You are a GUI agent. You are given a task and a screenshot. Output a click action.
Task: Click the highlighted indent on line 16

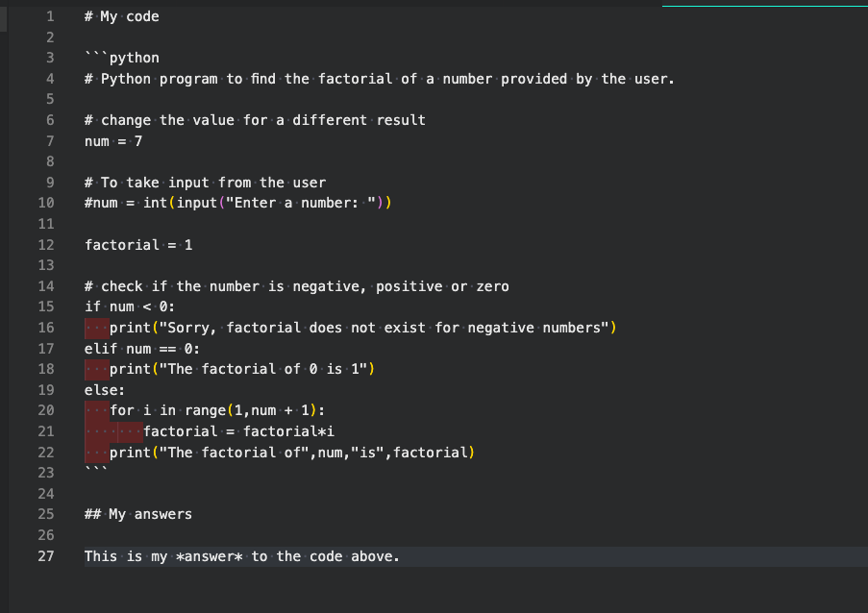(96, 328)
